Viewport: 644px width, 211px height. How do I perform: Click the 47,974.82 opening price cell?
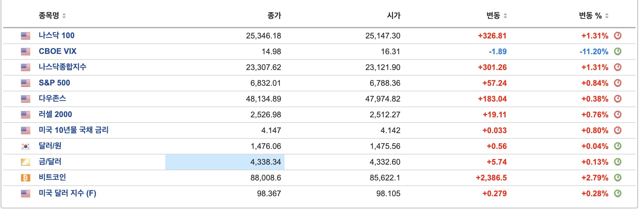click(383, 99)
